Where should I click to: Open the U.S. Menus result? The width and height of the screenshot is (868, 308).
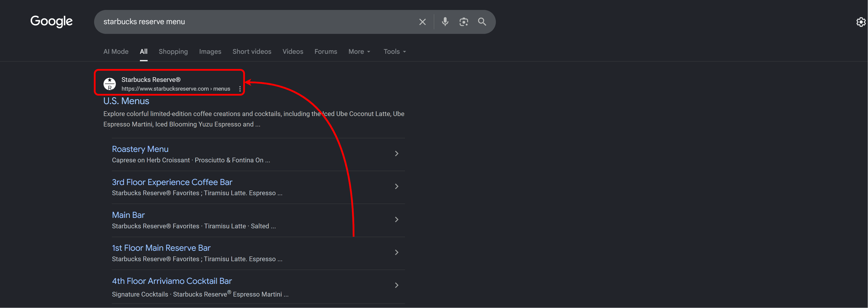(x=126, y=101)
